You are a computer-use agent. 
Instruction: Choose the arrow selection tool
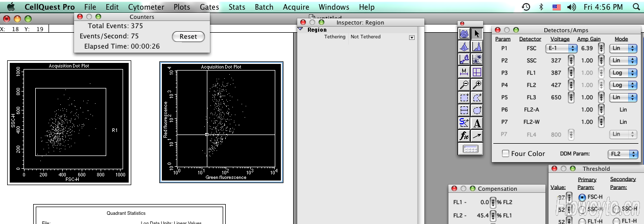pyautogui.click(x=477, y=34)
